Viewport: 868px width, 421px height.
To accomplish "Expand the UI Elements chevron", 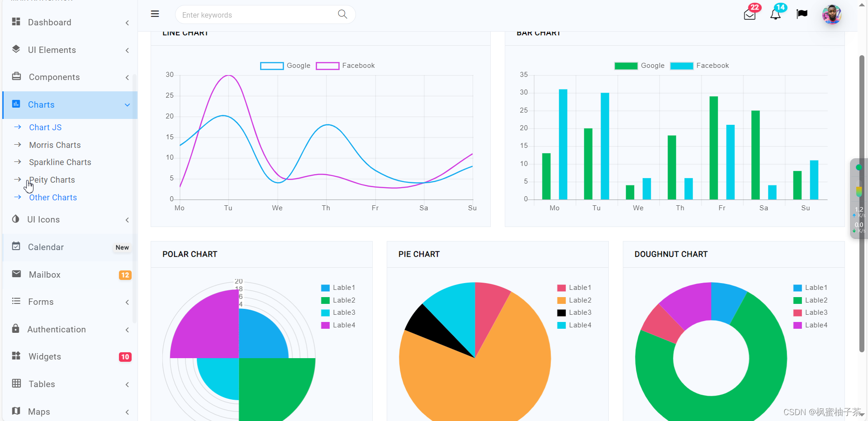I will click(x=127, y=50).
